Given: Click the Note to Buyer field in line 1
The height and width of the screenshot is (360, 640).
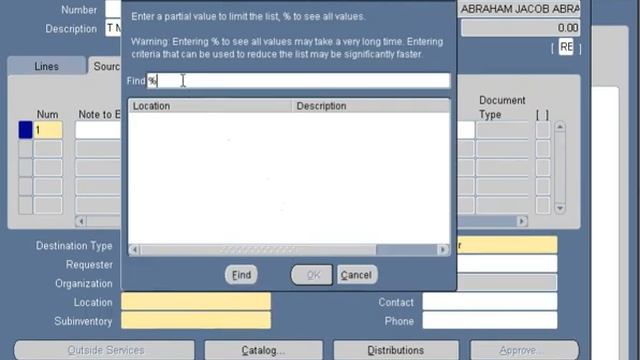Looking at the screenshot, I should 98,130.
